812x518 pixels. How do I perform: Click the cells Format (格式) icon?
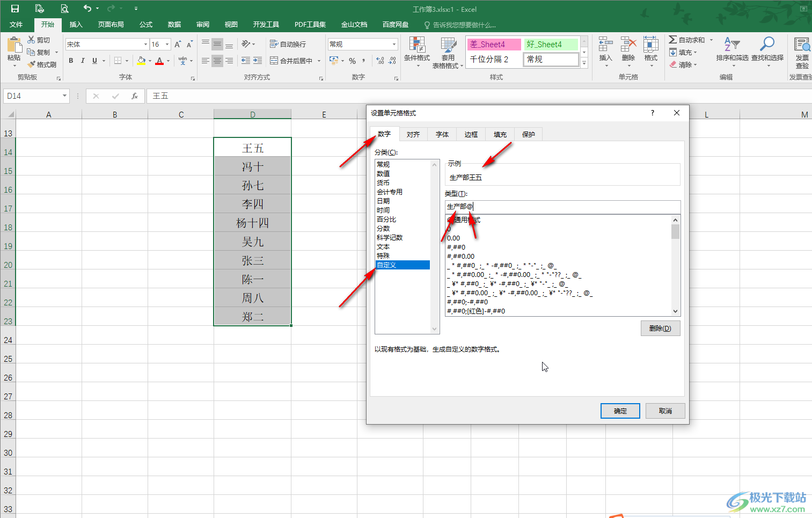(651, 45)
